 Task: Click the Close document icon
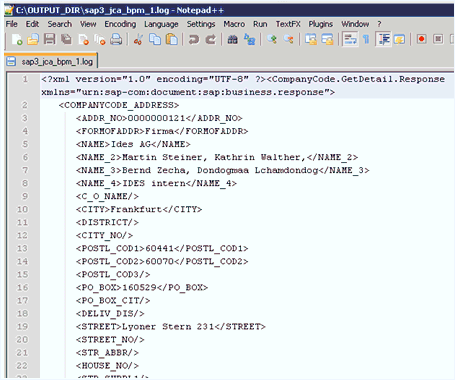tap(83, 40)
